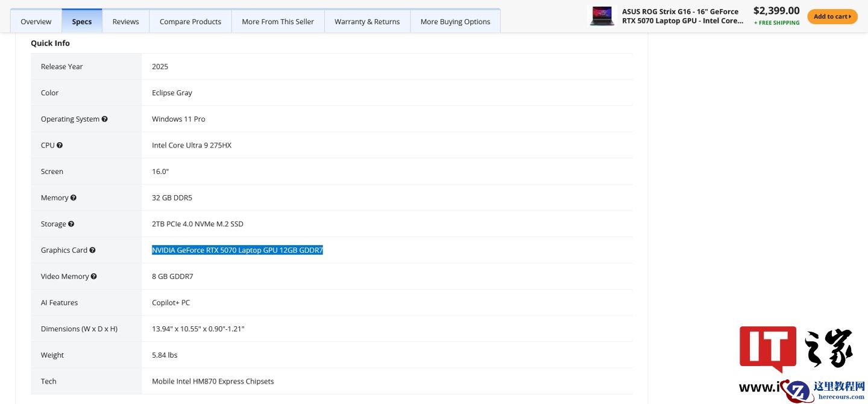The height and width of the screenshot is (404, 868).
Task: Click the 2TB PCIe 4.0 NVMe M.2 SSD value
Action: pos(198,224)
